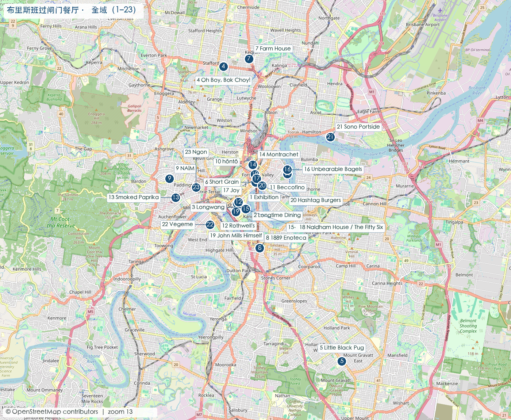Image resolution: width=511 pixels, height=420 pixels.
Task: Click the '3 Longwang' label
Action: [x=208, y=207]
